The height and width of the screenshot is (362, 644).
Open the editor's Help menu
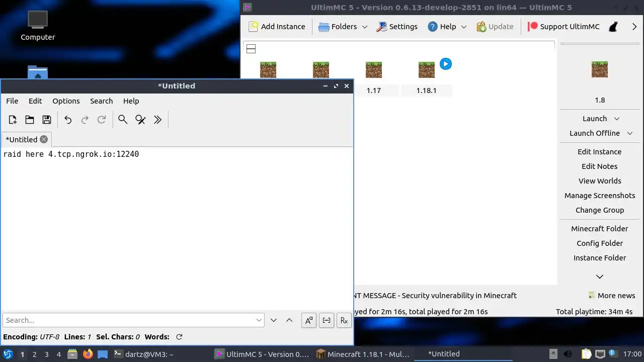[131, 101]
